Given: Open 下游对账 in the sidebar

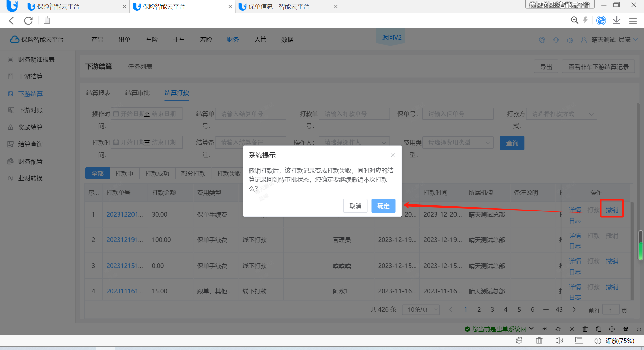Looking at the screenshot, I should [x=30, y=110].
